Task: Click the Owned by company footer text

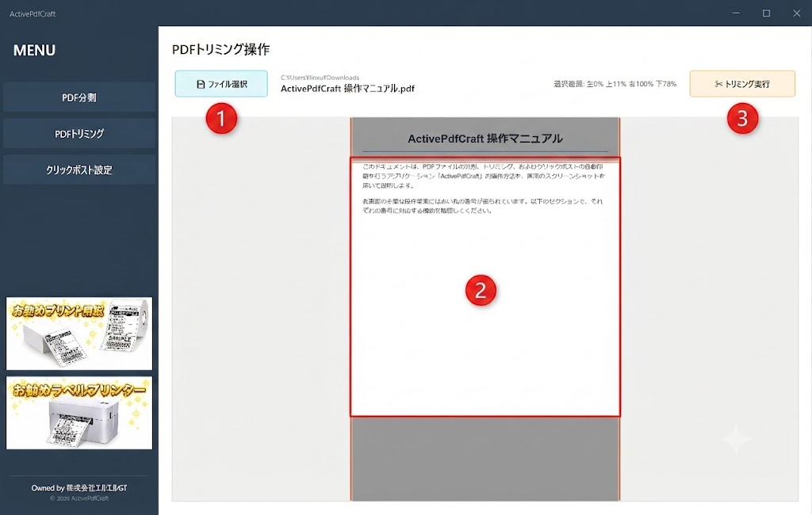Action: tap(79, 487)
